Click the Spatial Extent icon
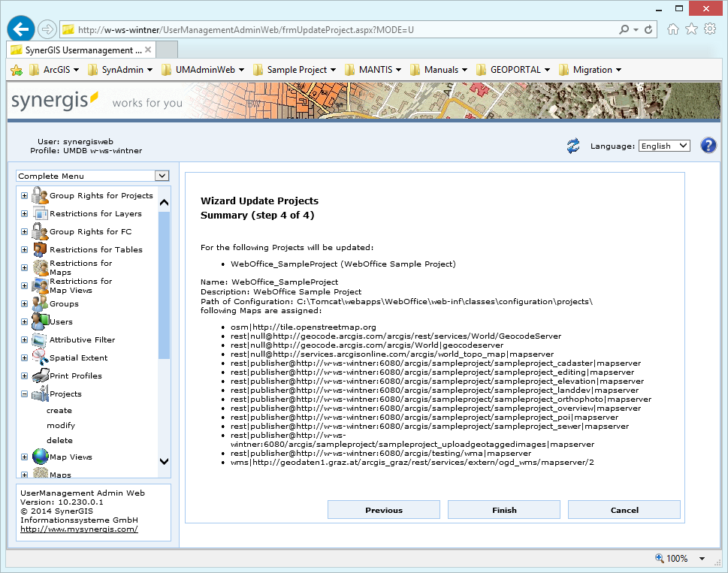Screen dimensions: 728x573 40,357
